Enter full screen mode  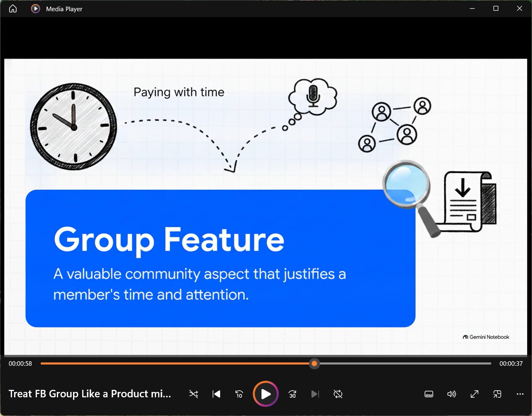pyautogui.click(x=474, y=394)
